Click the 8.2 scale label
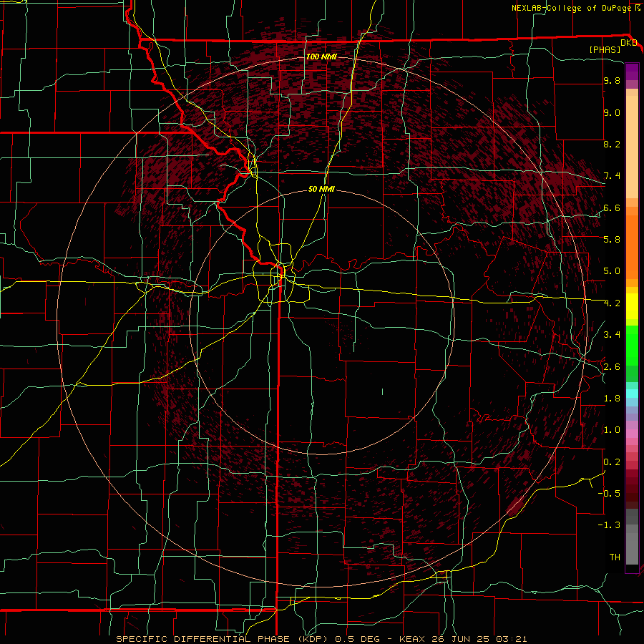Screen dimensions: 644x644 [x=612, y=144]
